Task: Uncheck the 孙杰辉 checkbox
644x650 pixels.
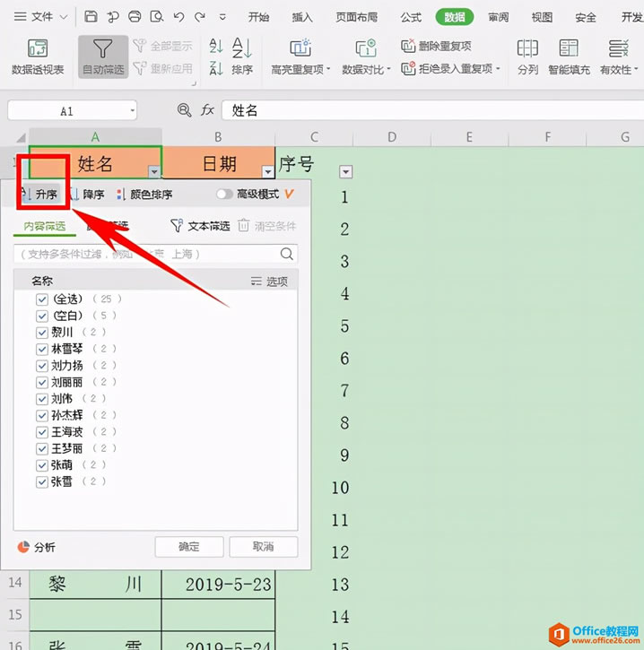Action: [x=42, y=415]
